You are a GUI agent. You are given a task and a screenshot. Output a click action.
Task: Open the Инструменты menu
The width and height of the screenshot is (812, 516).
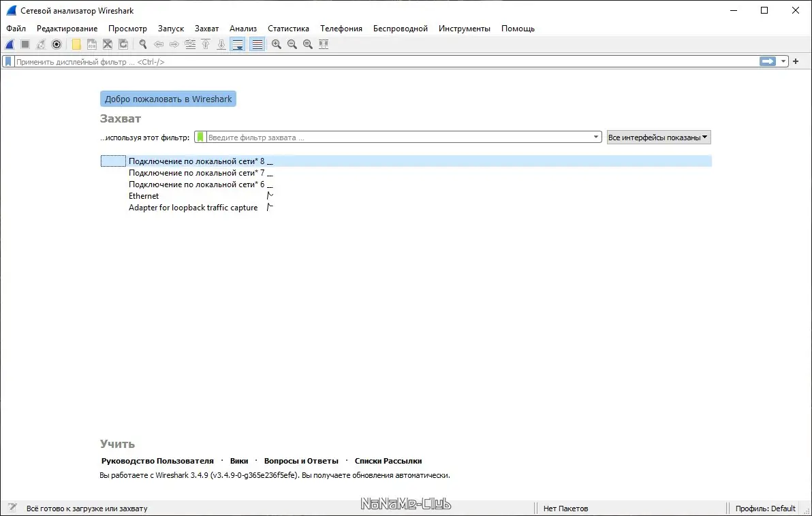(x=465, y=29)
